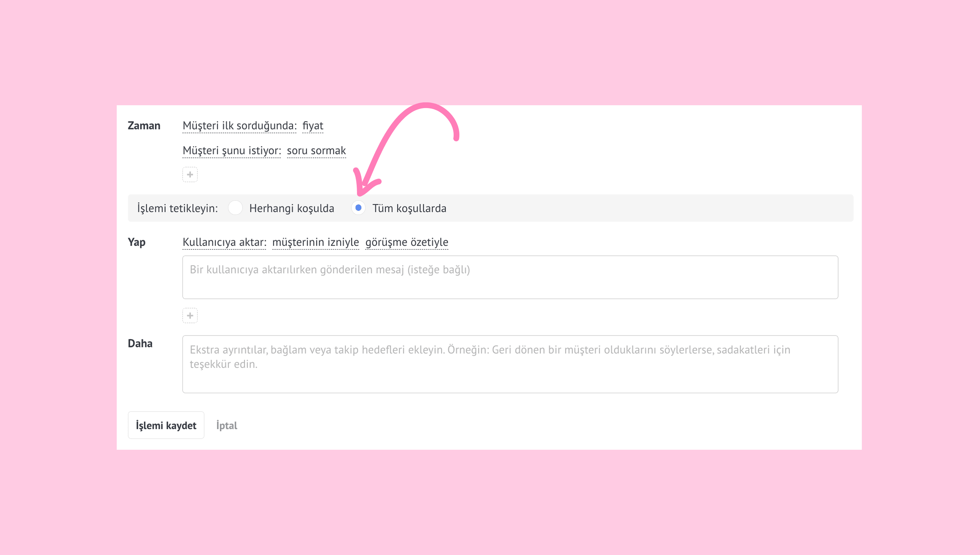Screen dimensions: 980x555
Task: Open the 'Müşteri ilk sorduğunda:' condition dropdown
Action: click(x=239, y=126)
